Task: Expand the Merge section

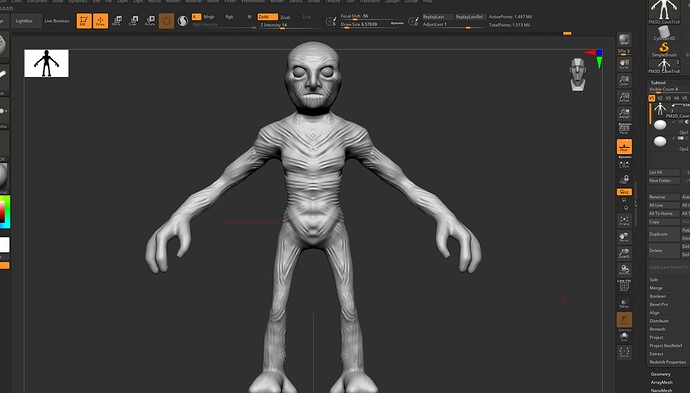Action: 656,288
